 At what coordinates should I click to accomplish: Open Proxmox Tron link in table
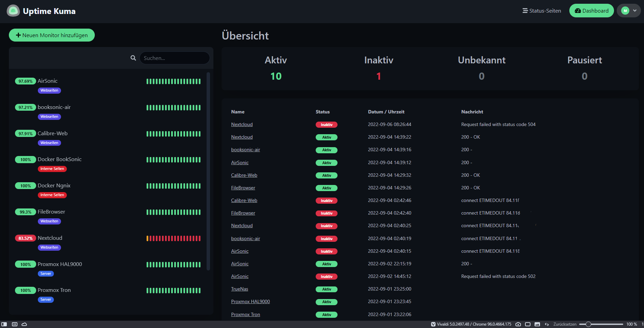pos(245,314)
